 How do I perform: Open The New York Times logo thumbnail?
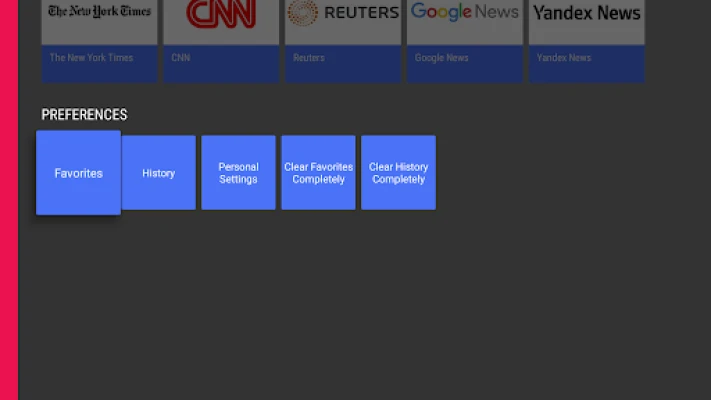99,14
